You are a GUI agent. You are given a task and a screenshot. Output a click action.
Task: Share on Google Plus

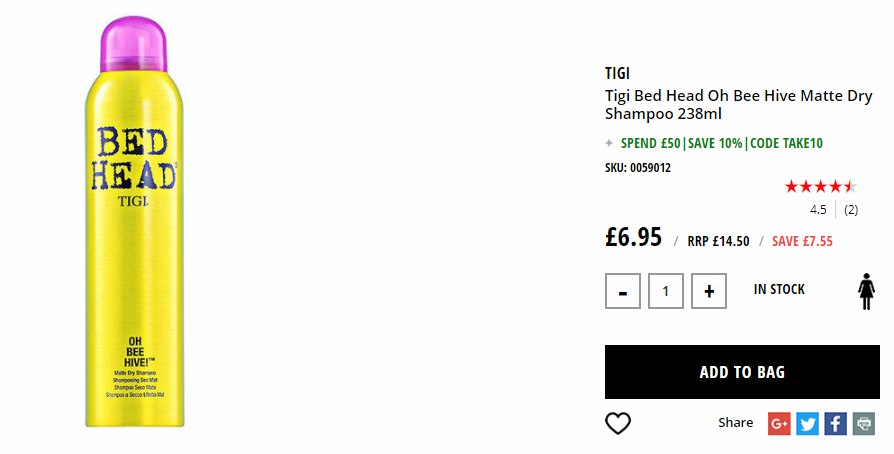[779, 424]
